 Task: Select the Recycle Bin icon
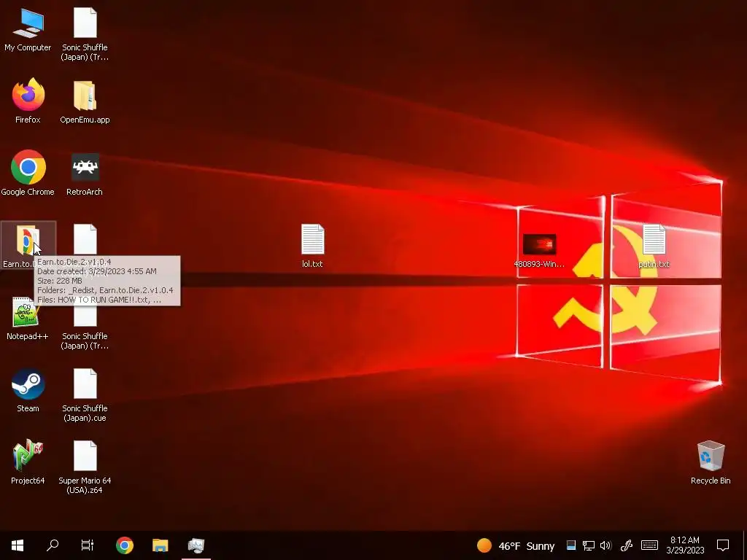point(711,463)
